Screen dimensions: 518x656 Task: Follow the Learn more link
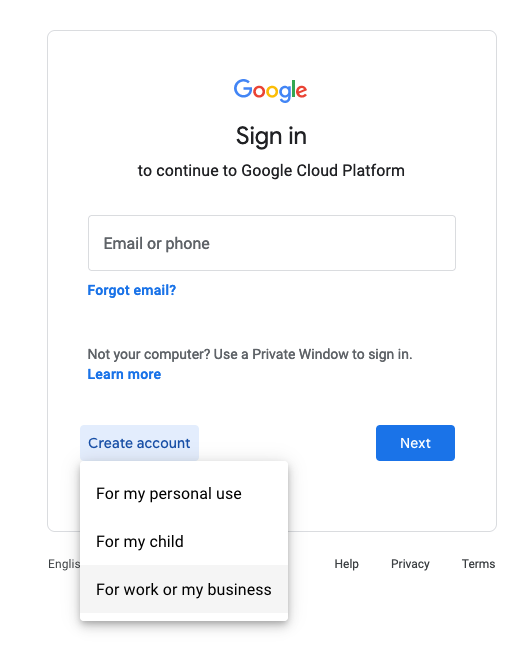click(124, 374)
